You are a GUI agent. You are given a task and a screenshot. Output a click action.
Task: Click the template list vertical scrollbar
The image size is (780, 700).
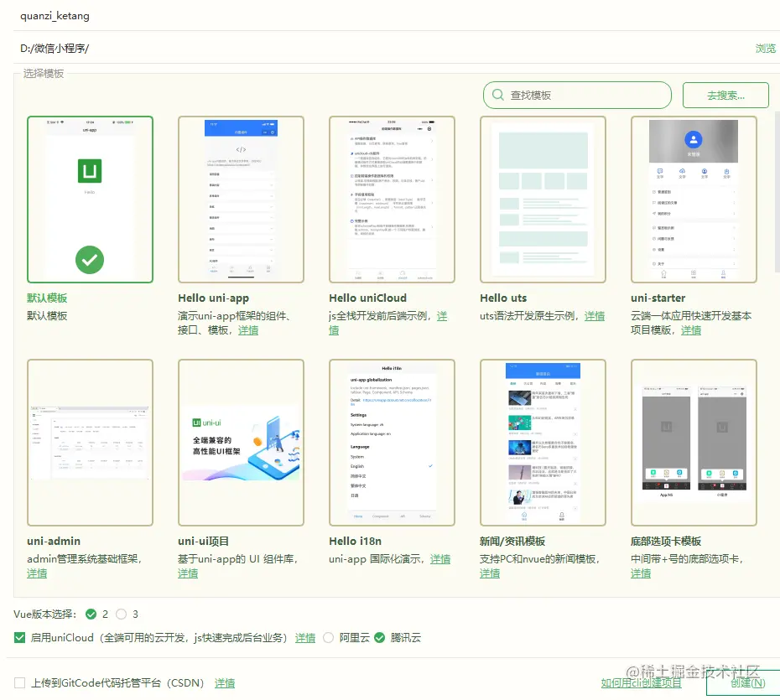777,192
